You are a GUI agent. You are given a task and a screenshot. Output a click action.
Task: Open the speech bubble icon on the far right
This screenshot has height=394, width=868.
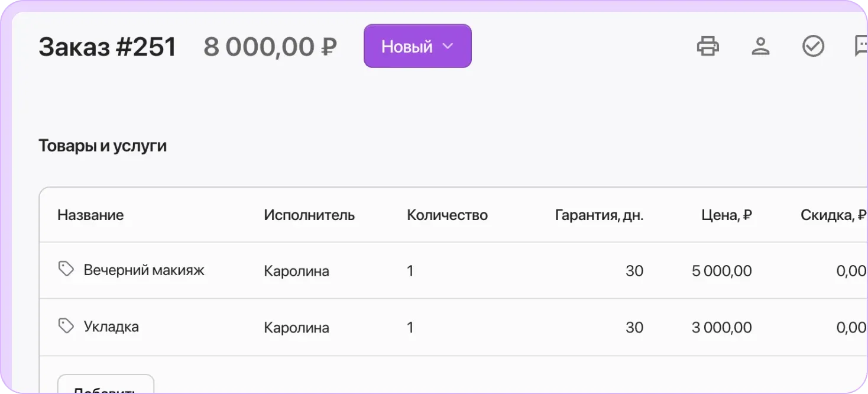pos(862,46)
